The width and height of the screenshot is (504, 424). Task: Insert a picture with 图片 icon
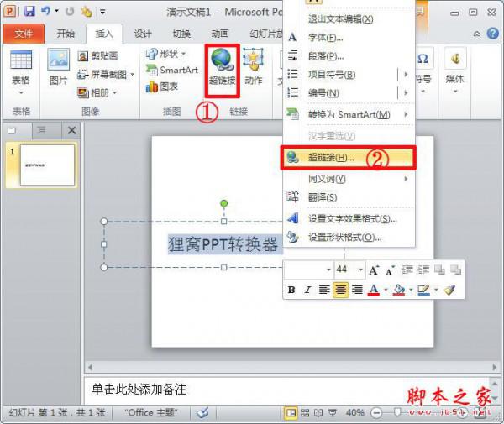click(59, 67)
